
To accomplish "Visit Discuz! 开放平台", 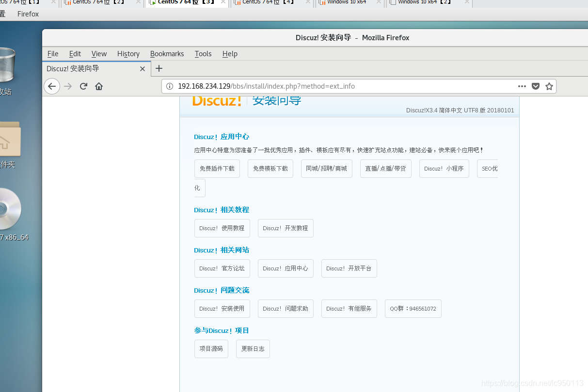I will pyautogui.click(x=349, y=268).
